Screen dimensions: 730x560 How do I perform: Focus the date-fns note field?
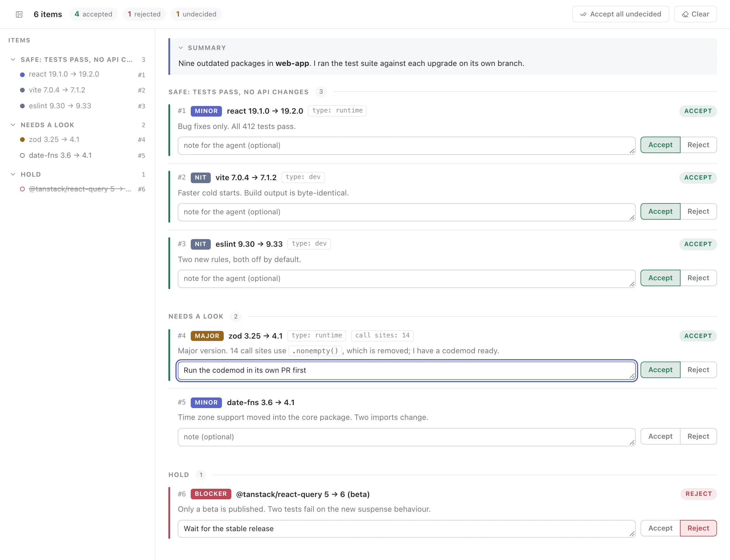pos(407,437)
